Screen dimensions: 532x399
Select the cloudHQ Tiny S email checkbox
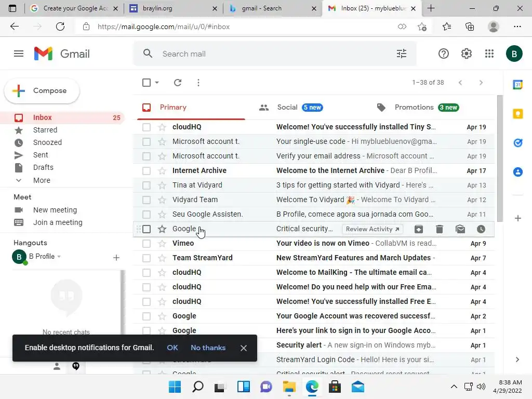pyautogui.click(x=147, y=127)
